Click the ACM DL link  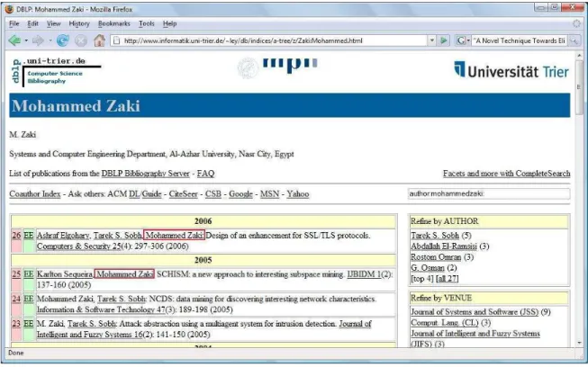pyautogui.click(x=134, y=194)
